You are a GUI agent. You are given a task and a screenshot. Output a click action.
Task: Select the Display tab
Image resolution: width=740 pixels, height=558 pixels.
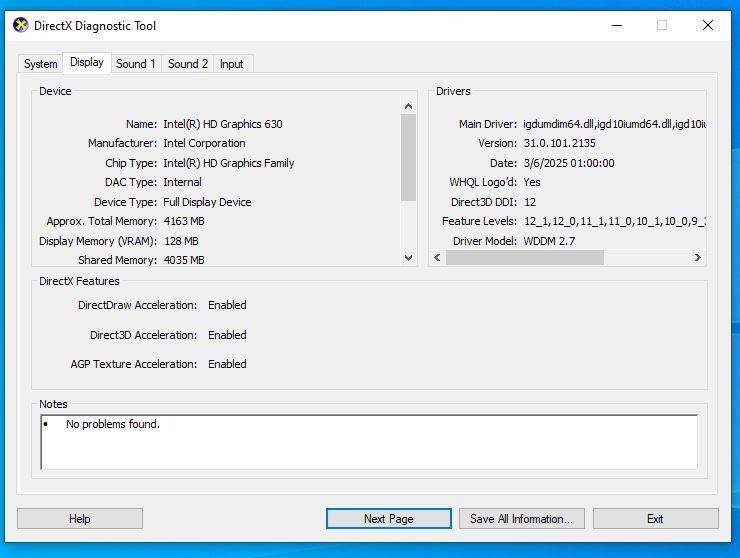point(87,62)
